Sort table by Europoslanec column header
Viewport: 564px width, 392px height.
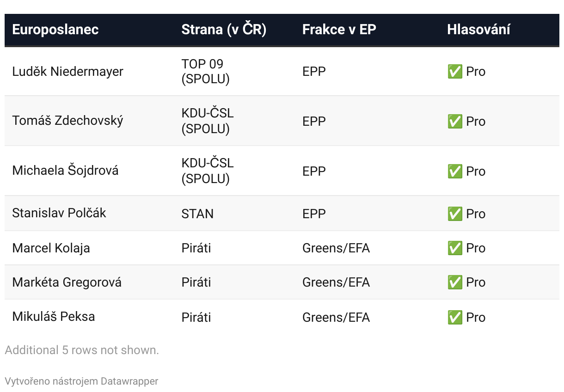[x=55, y=30]
